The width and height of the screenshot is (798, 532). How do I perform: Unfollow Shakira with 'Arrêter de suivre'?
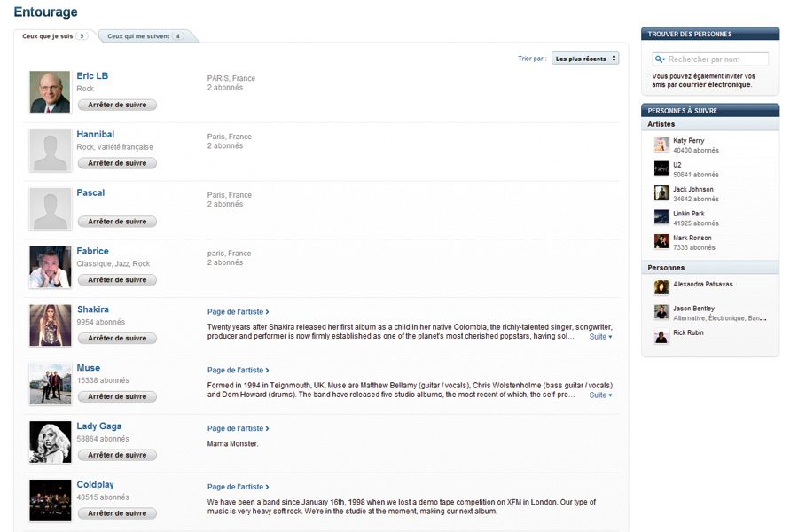click(117, 339)
